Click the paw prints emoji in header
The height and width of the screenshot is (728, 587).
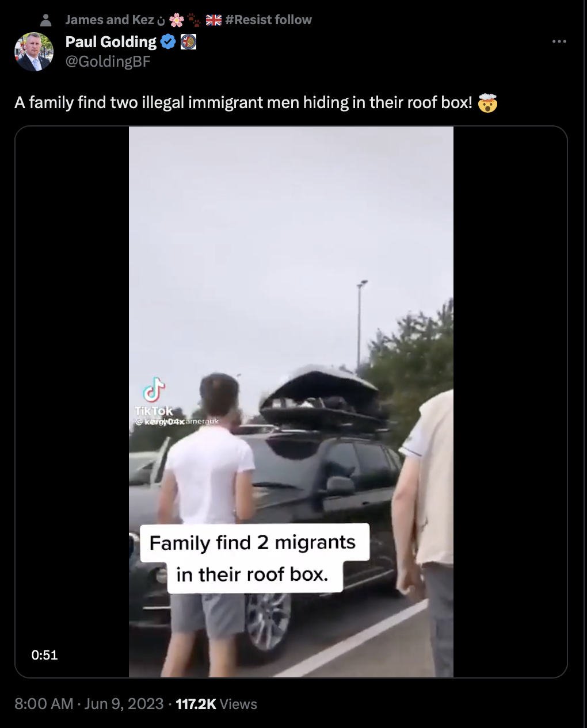195,20
